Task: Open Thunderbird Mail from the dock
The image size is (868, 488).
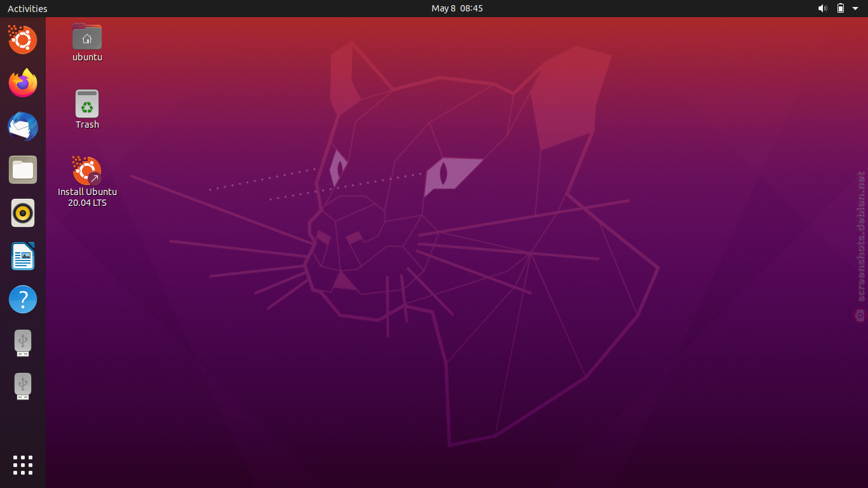Action: (23, 126)
